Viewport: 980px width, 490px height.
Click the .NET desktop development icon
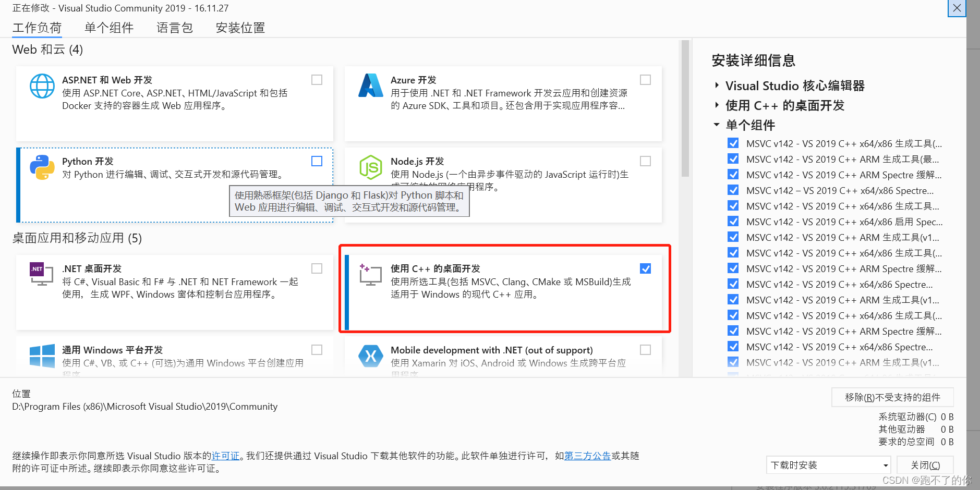pyautogui.click(x=42, y=274)
